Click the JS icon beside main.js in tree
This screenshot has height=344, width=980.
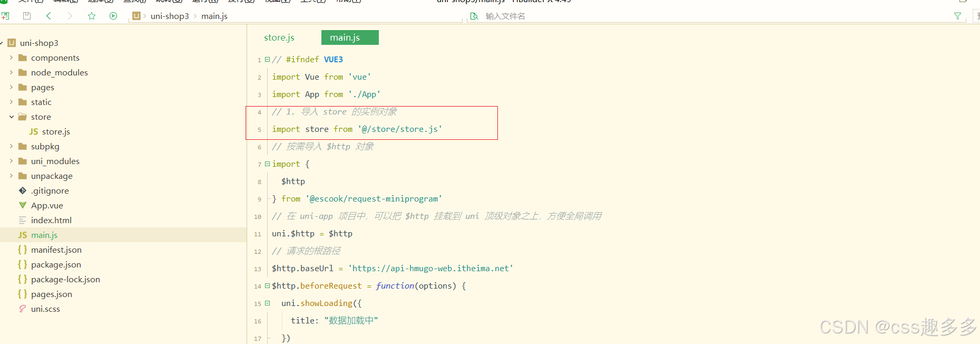[23, 235]
